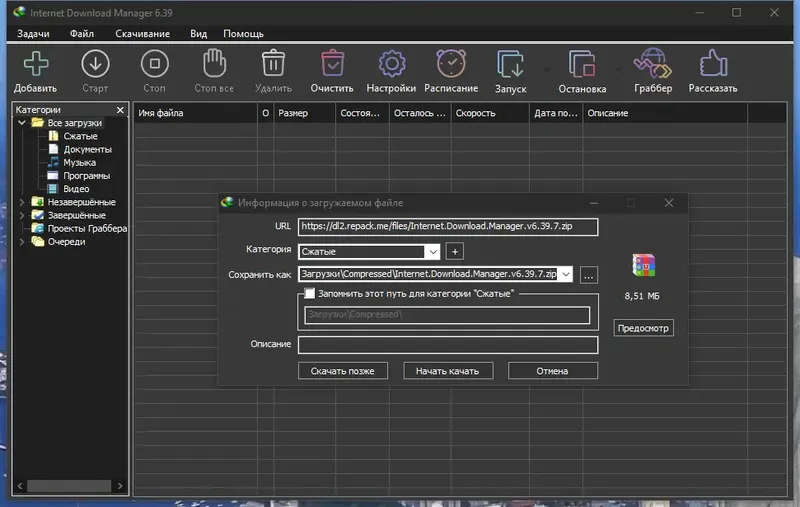Click the Стоп toolbar icon
The height and width of the screenshot is (507, 800).
pos(155,64)
